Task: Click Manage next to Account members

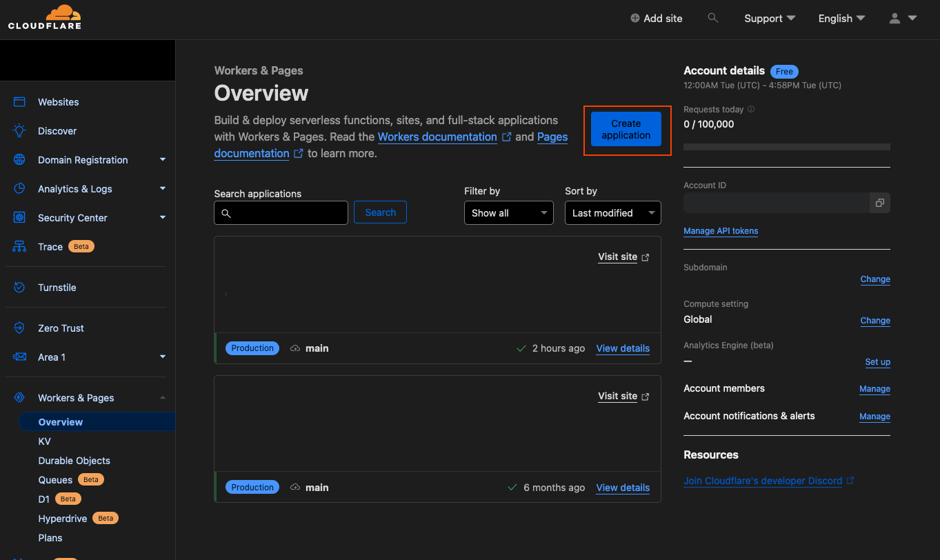Action: (x=874, y=389)
